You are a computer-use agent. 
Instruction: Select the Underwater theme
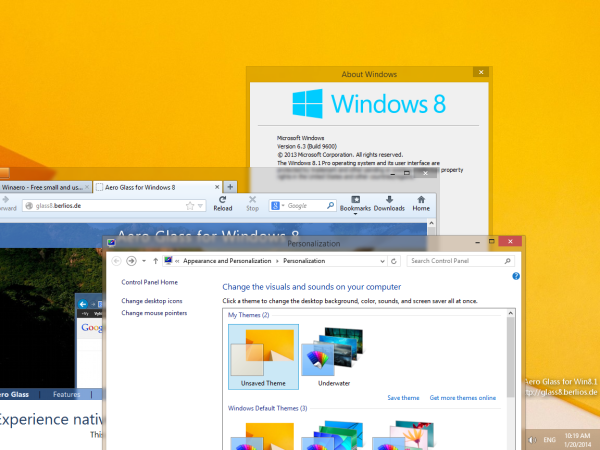pyautogui.click(x=334, y=357)
